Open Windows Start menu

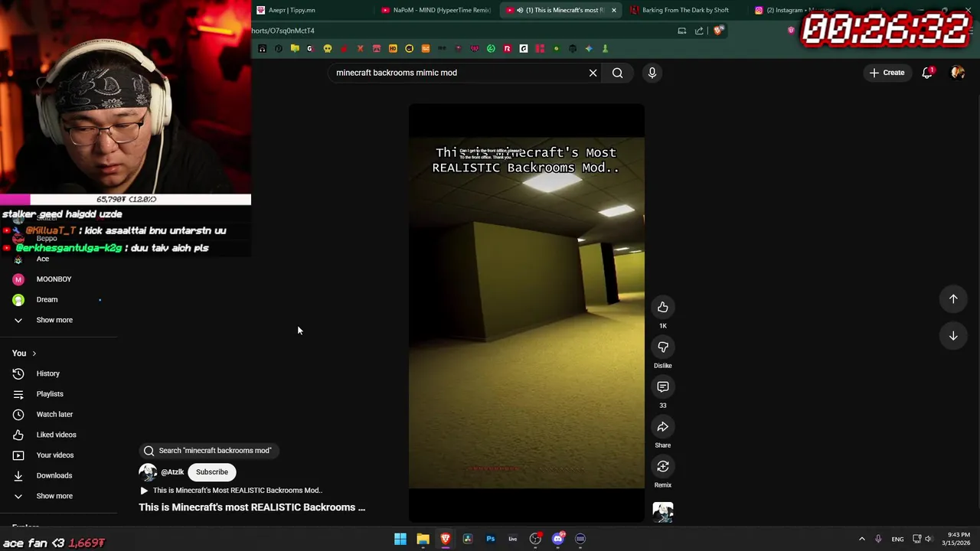click(400, 539)
